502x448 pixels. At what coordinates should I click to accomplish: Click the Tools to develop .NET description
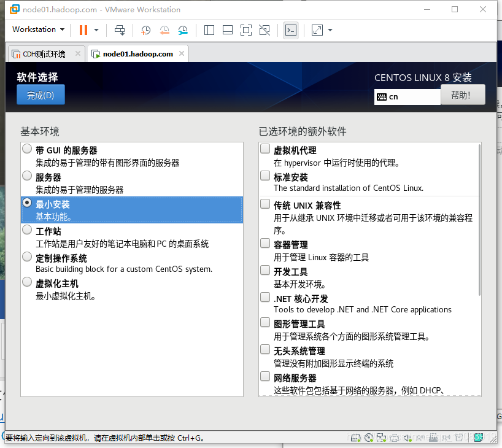(x=363, y=310)
